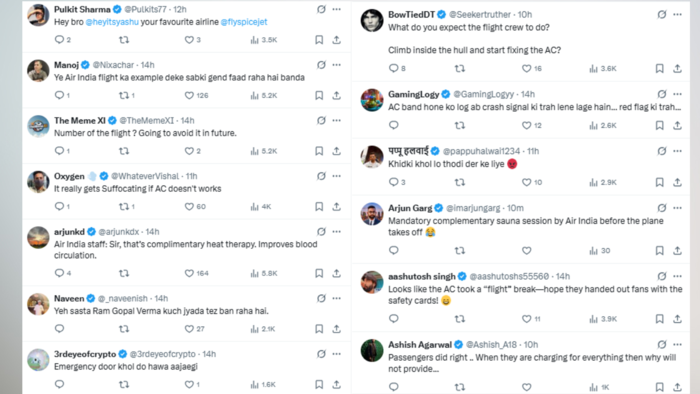Open more options on Pulkit Sharma's tweet

point(337,9)
